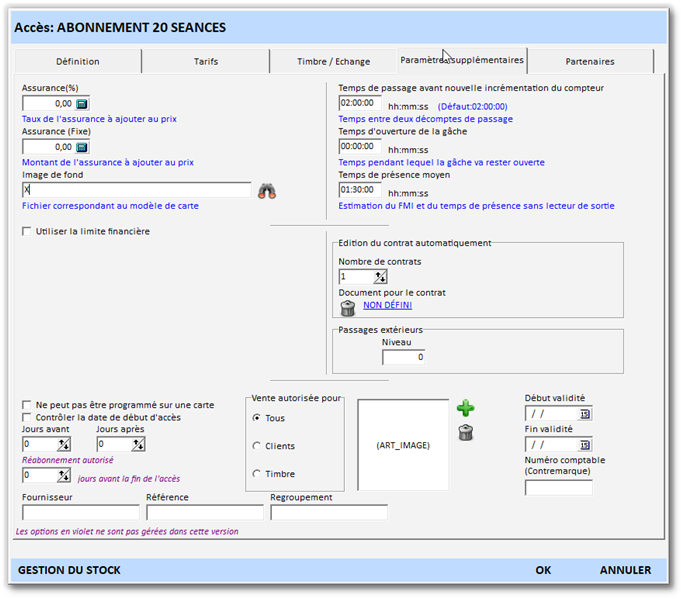684x599 pixels.
Task: Open calendar for Fin validité
Action: tap(585, 445)
